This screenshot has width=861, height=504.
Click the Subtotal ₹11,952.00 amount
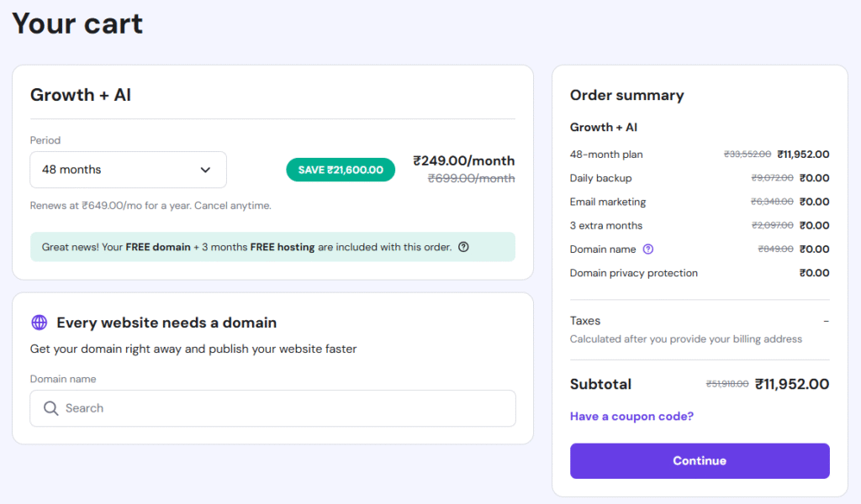791,385
